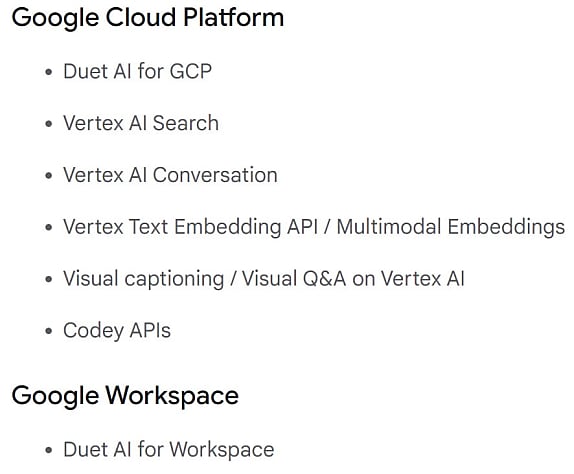Image resolution: width=574 pixels, height=474 pixels.
Task: Click the bullet beside Vertex AI Search
Action: click(x=48, y=124)
